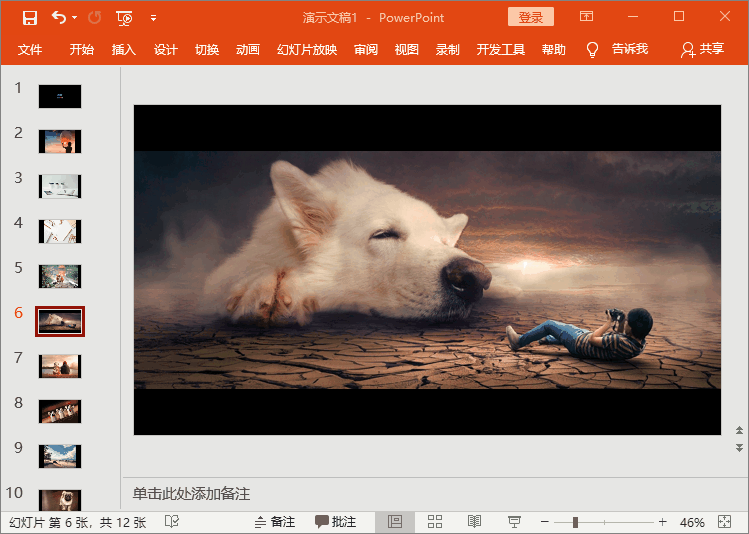Open the 幻灯片放映 slideshow tab

[x=307, y=50]
